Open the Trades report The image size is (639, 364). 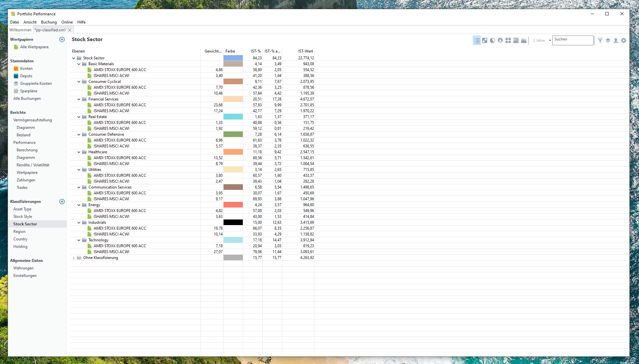pyautogui.click(x=22, y=188)
